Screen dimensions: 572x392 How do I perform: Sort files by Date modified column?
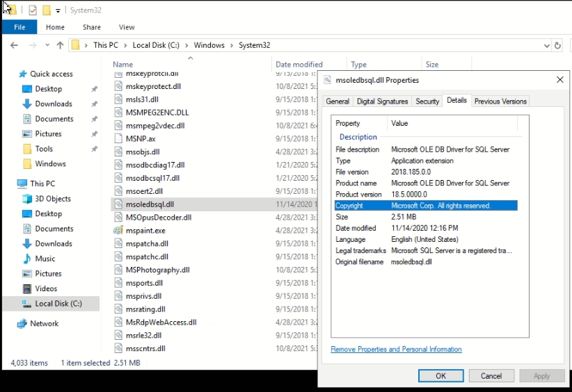coord(299,65)
